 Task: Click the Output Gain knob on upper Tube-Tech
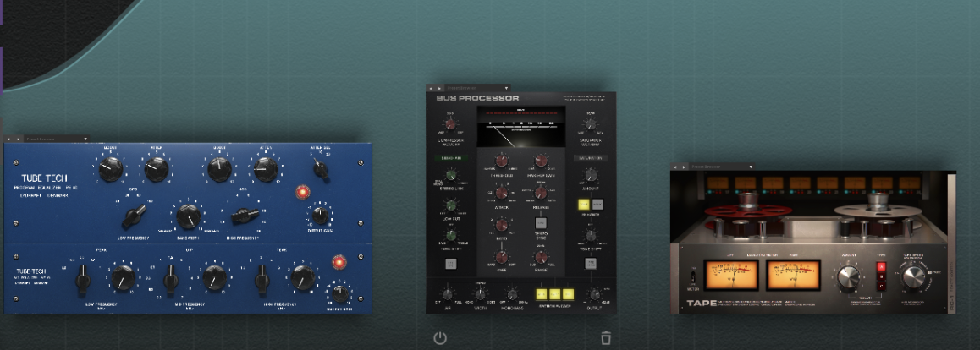point(320,216)
